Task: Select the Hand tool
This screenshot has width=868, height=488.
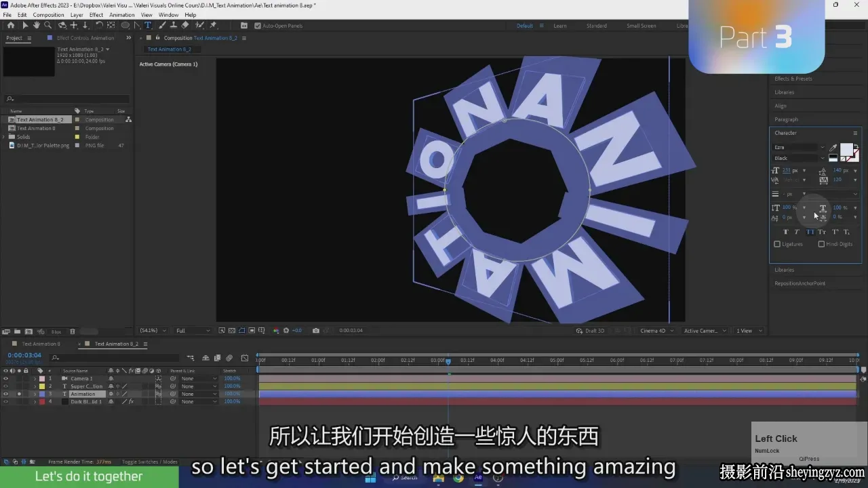Action: [x=37, y=25]
